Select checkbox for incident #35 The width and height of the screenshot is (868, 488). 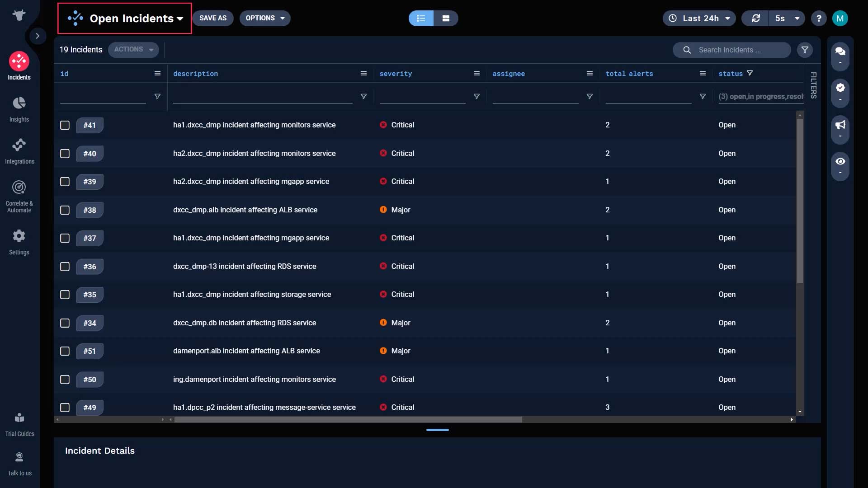coord(65,295)
